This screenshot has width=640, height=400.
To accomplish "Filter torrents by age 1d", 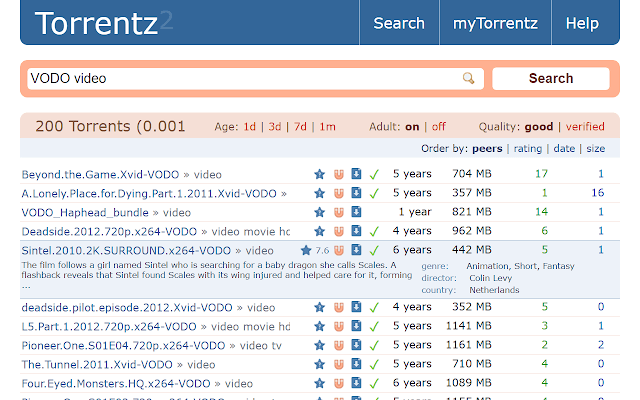I will point(249,127).
